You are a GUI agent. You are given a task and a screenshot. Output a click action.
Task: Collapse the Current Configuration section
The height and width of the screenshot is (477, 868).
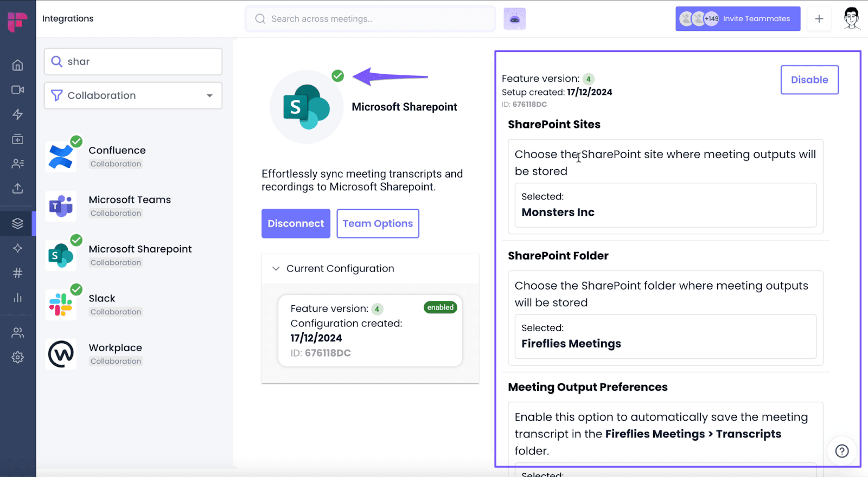276,269
